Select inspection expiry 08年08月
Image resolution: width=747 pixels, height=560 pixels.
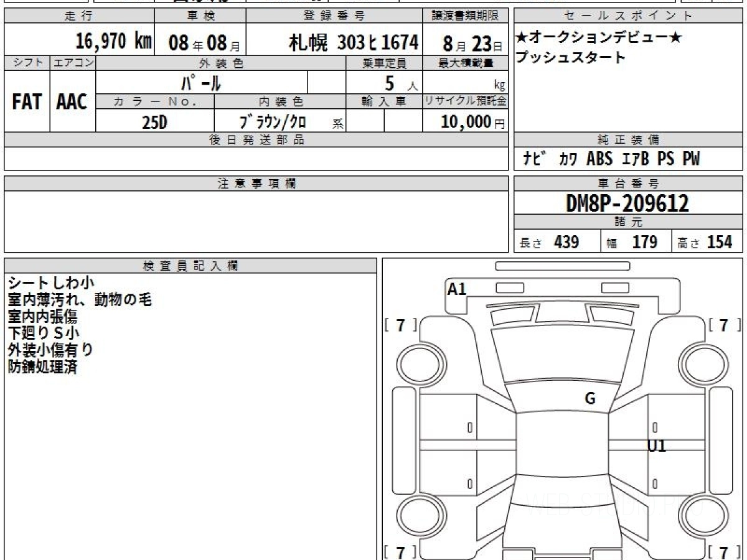(204, 43)
